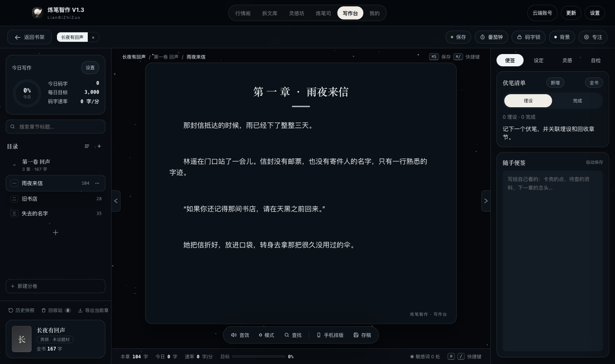Click the 返回书架 button

[30, 37]
